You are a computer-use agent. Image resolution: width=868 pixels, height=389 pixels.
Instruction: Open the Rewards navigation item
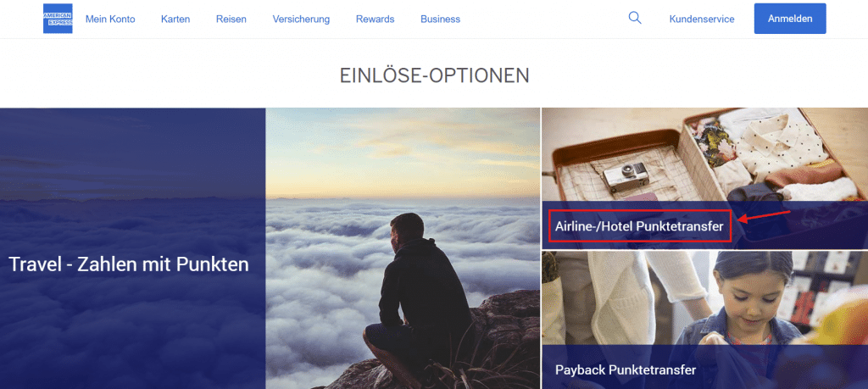pos(376,19)
